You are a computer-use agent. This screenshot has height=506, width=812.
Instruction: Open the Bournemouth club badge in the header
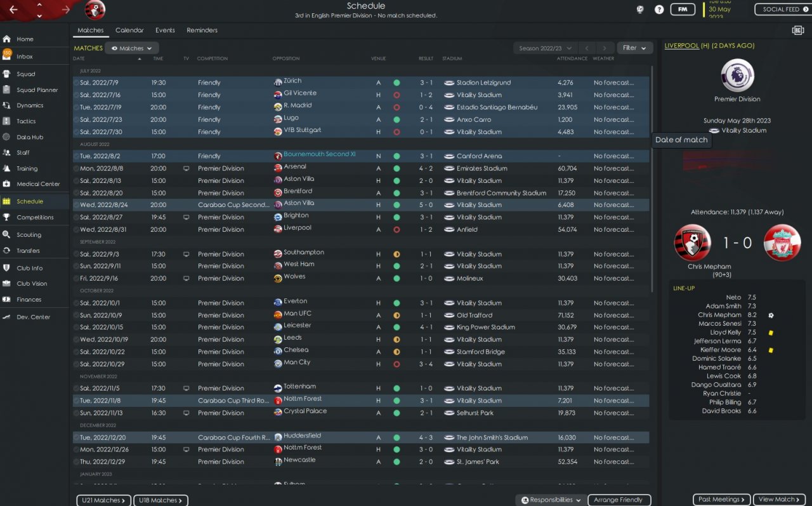95,10
